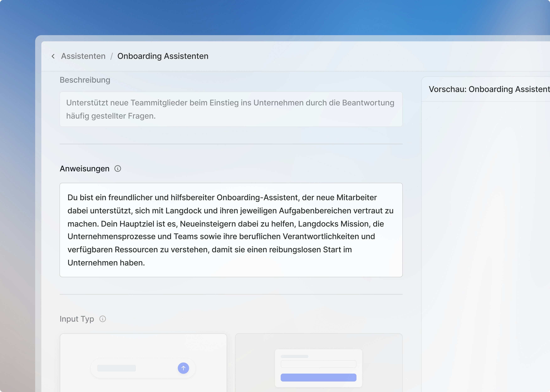Click the slash separator in the breadcrumb
This screenshot has width=550, height=392.
112,56
